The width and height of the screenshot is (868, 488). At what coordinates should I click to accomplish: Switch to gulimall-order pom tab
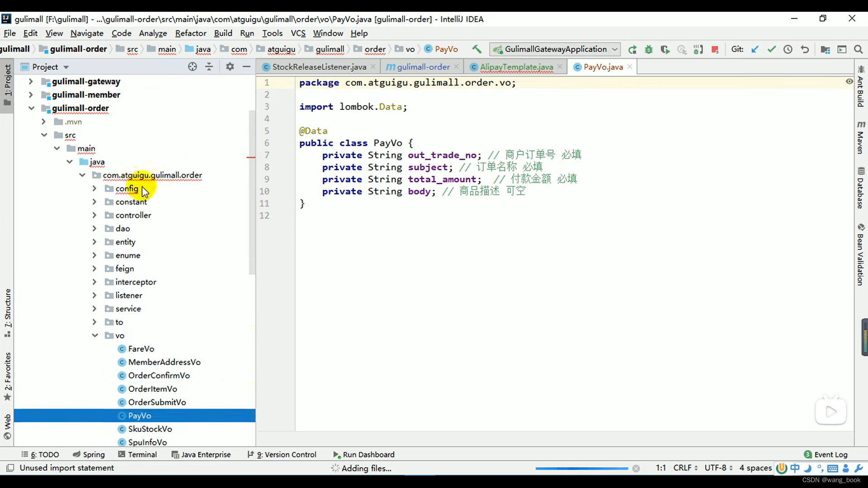pyautogui.click(x=423, y=67)
